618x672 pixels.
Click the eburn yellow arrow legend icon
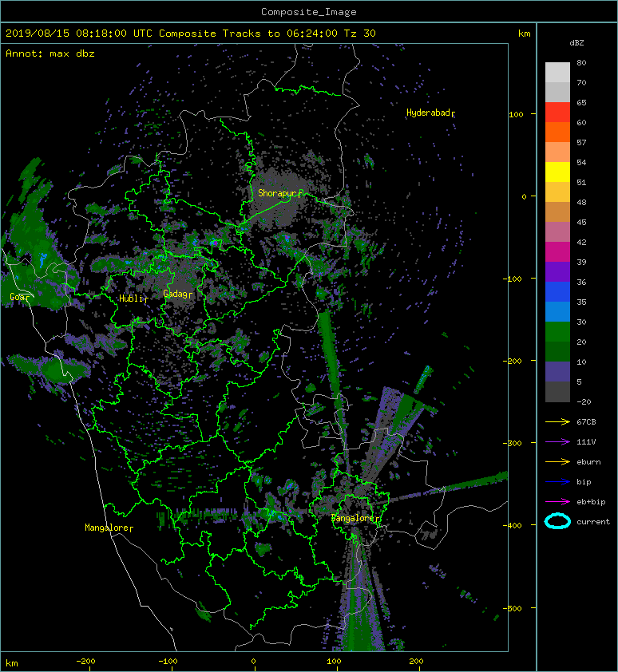click(557, 461)
